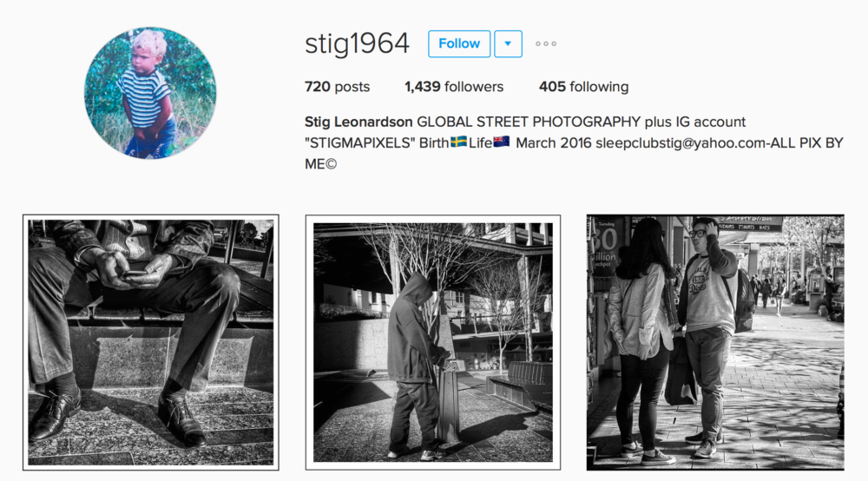
Task: Open the 405 following list
Action: [583, 87]
